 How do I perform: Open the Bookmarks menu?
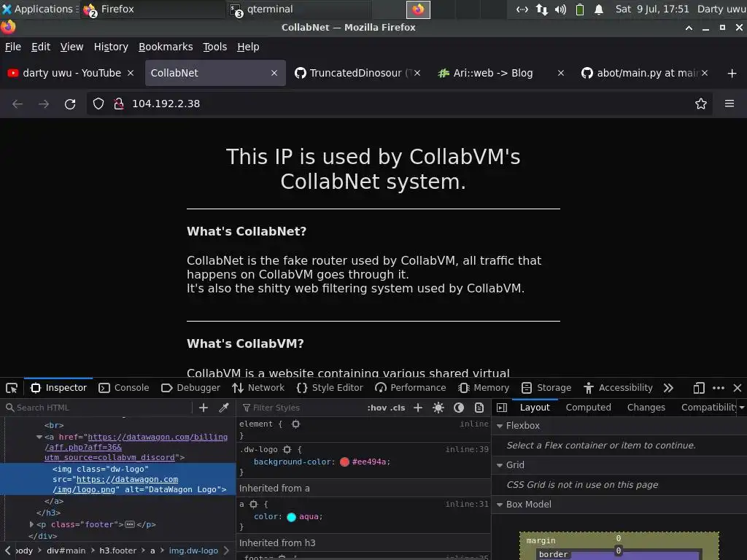(166, 47)
